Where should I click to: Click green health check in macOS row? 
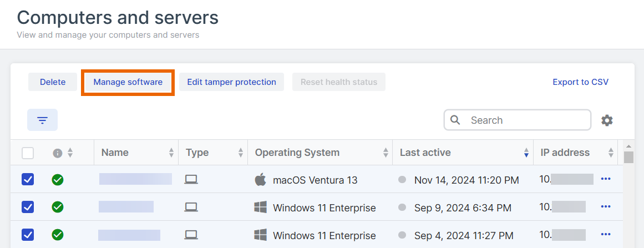click(x=57, y=179)
